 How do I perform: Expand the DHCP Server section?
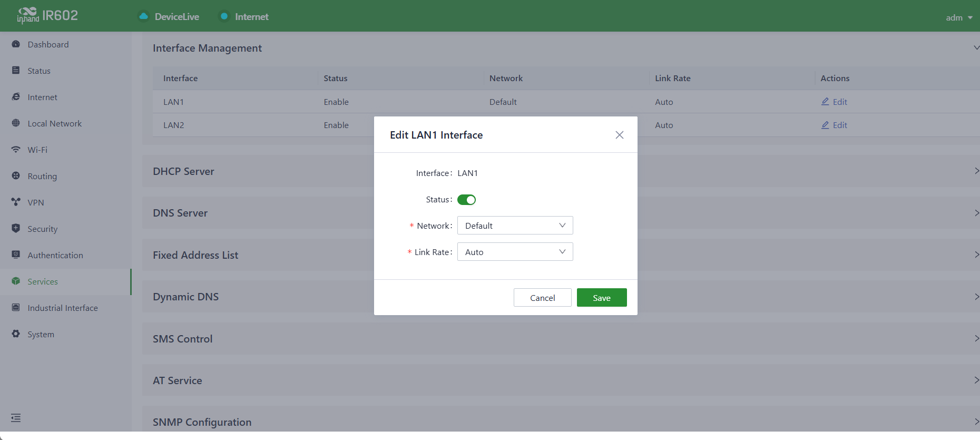[x=561, y=171]
